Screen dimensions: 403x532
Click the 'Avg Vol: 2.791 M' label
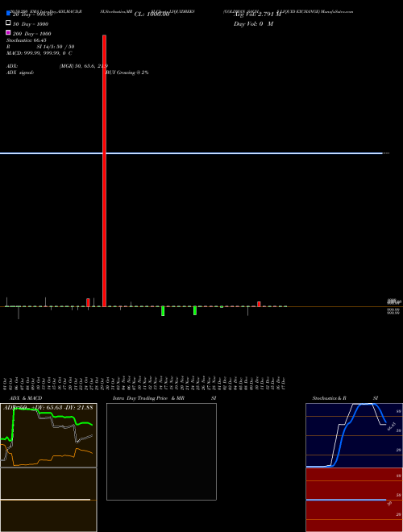click(257, 15)
